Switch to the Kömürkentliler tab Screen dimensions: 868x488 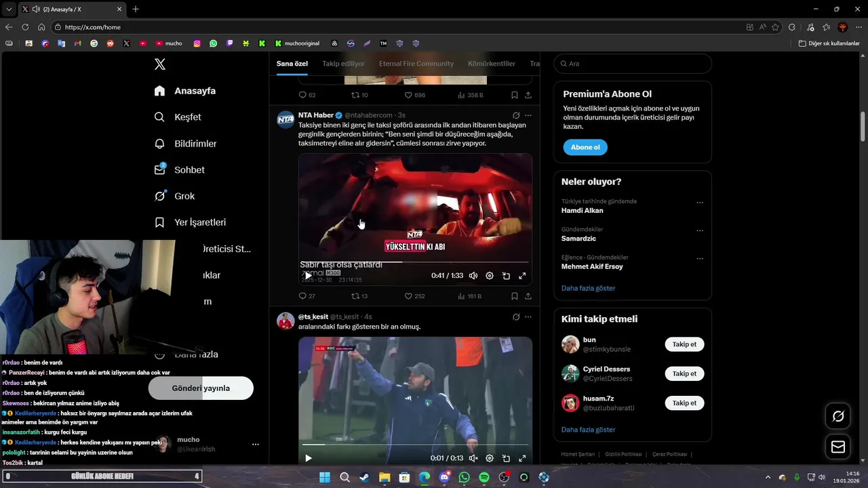point(492,64)
